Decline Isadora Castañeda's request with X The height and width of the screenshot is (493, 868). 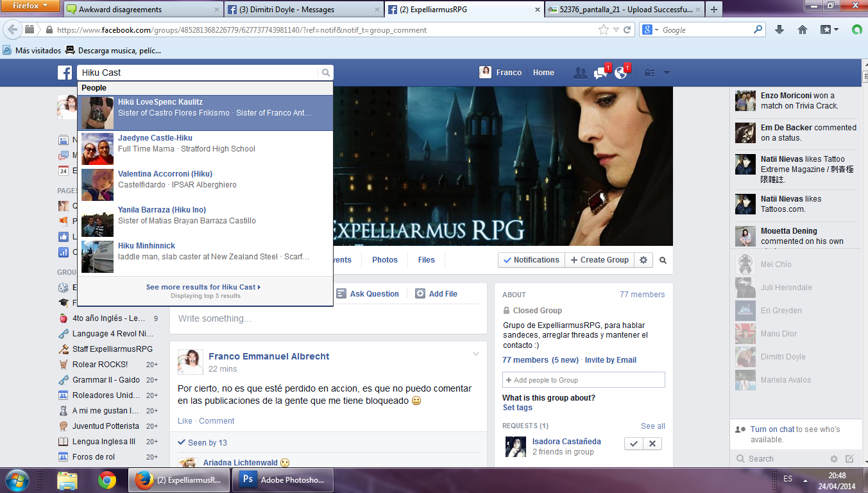point(652,444)
